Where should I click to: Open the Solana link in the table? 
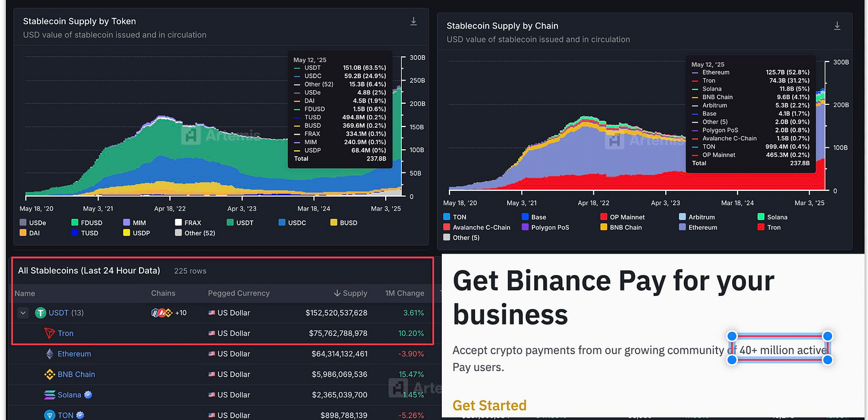click(70, 395)
